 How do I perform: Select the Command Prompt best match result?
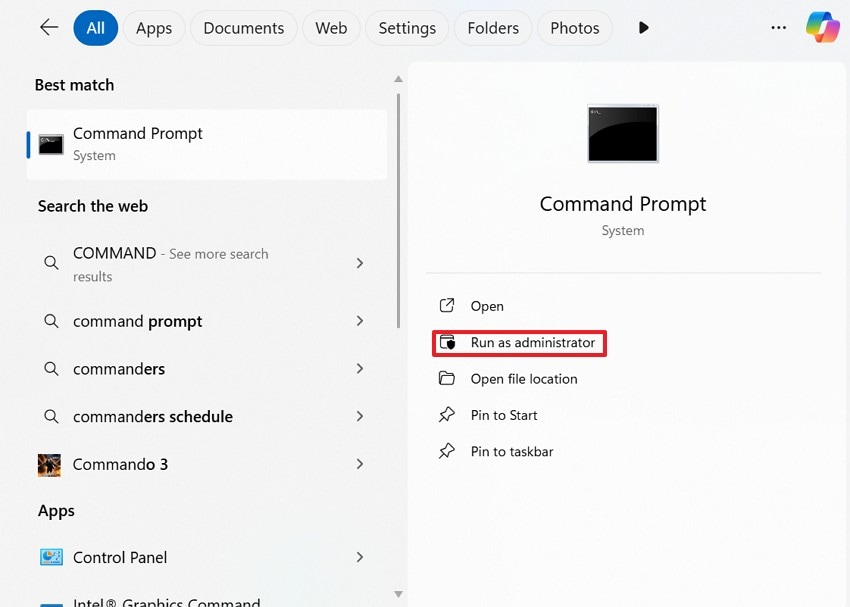[x=207, y=144]
